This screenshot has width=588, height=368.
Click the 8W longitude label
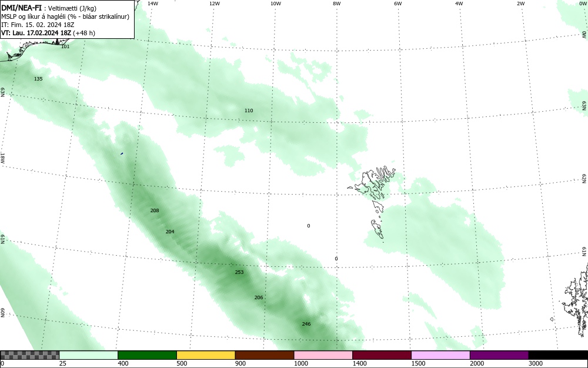[337, 4]
